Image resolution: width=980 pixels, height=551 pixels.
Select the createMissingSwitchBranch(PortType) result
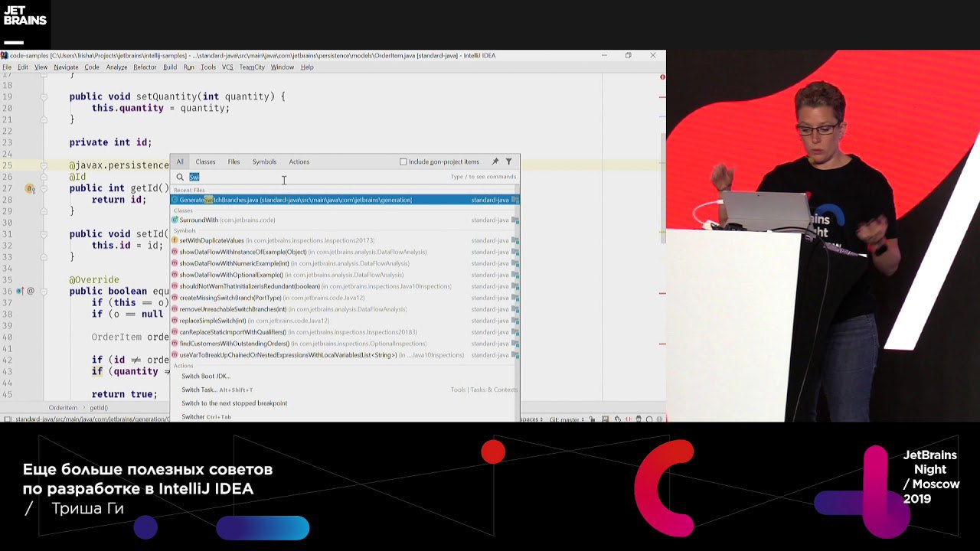coord(345,298)
